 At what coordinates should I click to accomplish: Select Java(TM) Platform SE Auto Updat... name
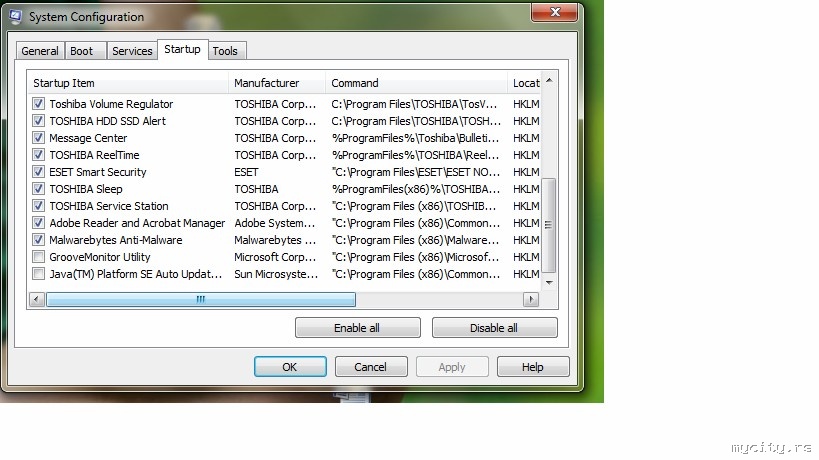(136, 274)
